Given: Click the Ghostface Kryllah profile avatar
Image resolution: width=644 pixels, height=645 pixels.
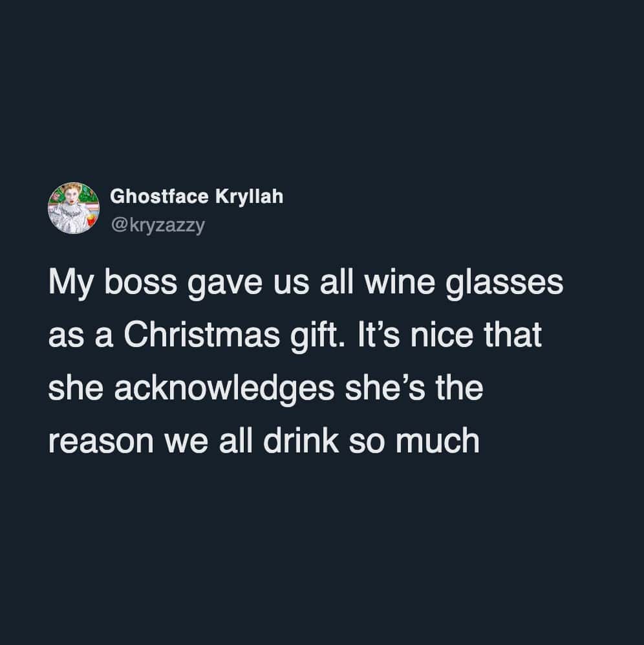Looking at the screenshot, I should pos(72,208).
